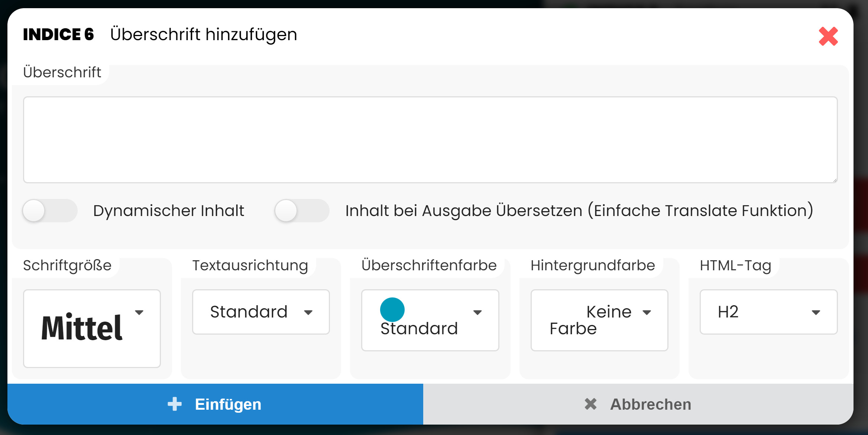Image resolution: width=868 pixels, height=435 pixels.
Task: Enable Inhalt bei Ausgabe Übersetzen switch
Action: [x=302, y=211]
